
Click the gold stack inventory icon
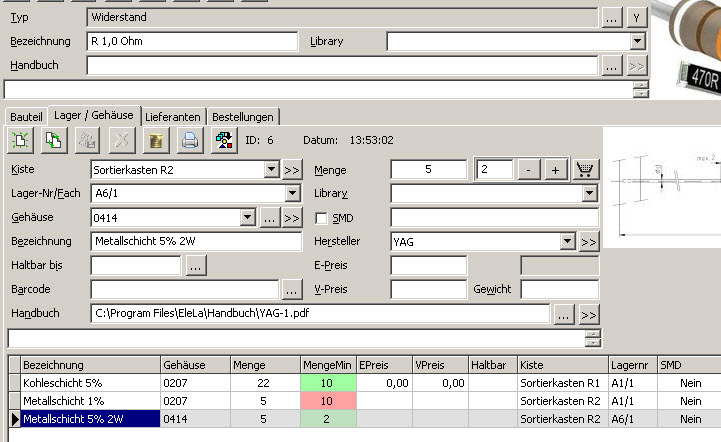pos(155,141)
